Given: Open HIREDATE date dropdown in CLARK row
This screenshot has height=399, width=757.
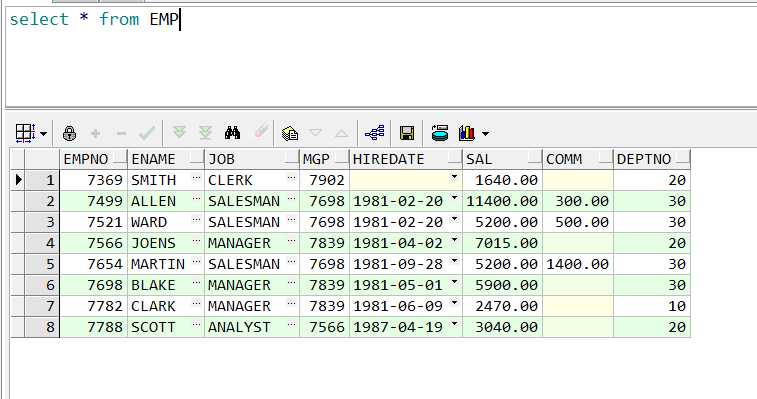Looking at the screenshot, I should pos(454,303).
